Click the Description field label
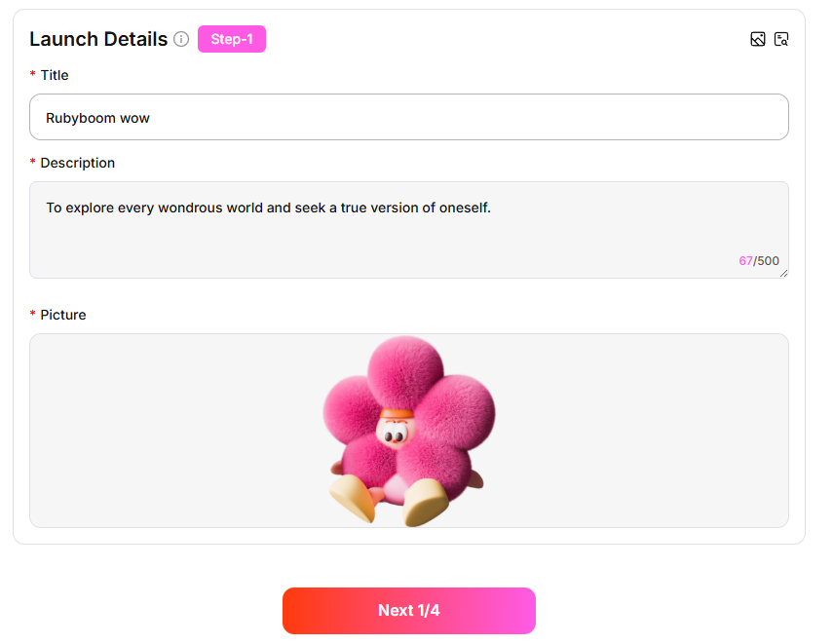 (x=77, y=163)
